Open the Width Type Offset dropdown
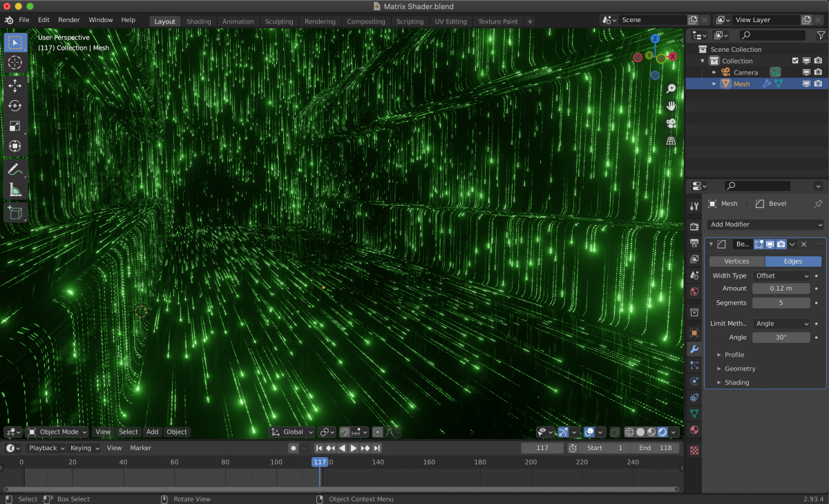The image size is (829, 504). [781, 275]
